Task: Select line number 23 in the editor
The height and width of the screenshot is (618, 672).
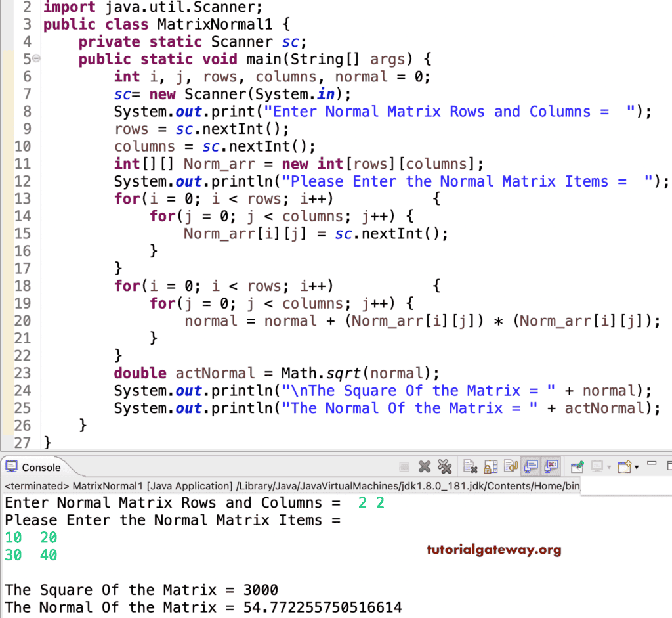Action: (x=23, y=373)
